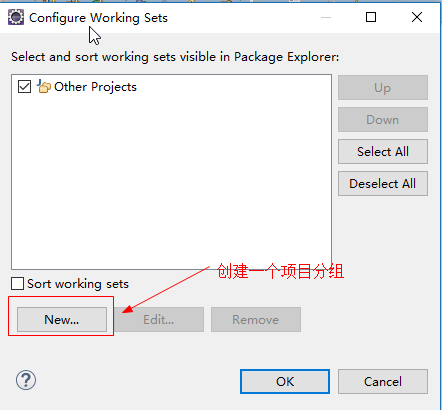Uncheck the Other Projects checkbox

pyautogui.click(x=24, y=87)
